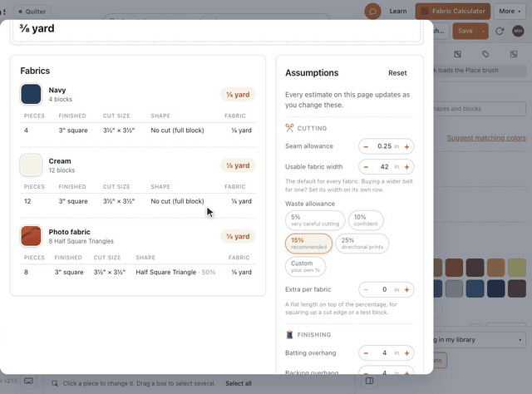Reset the assumptions
532x394 pixels.
(397, 73)
